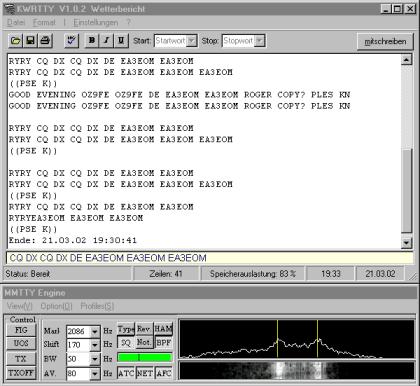Click the TXOFF button
Image resolution: width=420 pixels, height=386 pixels.
[x=21, y=372]
